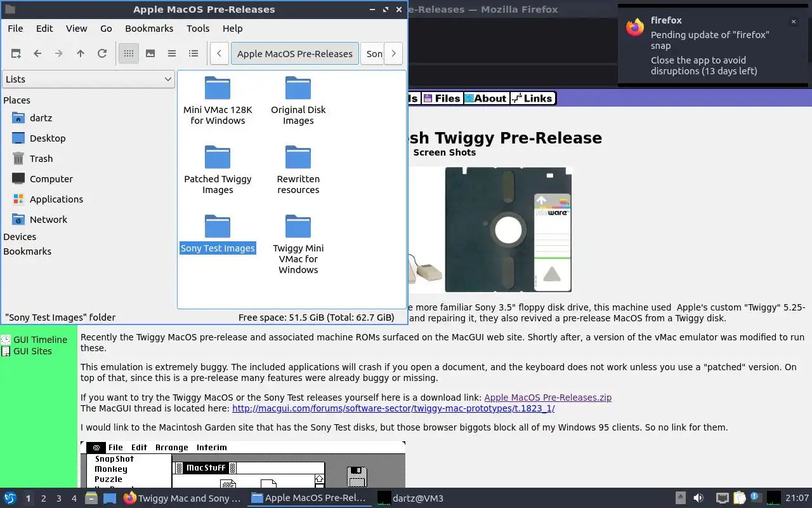The width and height of the screenshot is (812, 508).
Task: Switch to detailed list view
Action: [x=193, y=54]
